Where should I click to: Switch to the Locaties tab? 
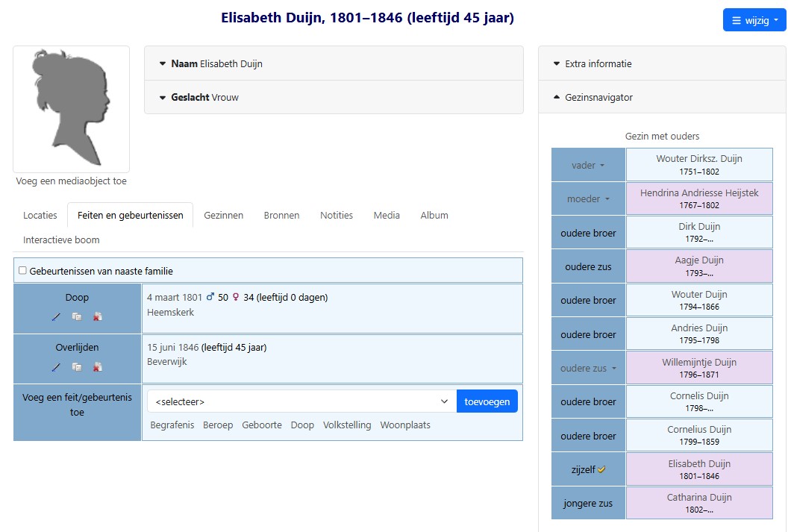(x=40, y=216)
